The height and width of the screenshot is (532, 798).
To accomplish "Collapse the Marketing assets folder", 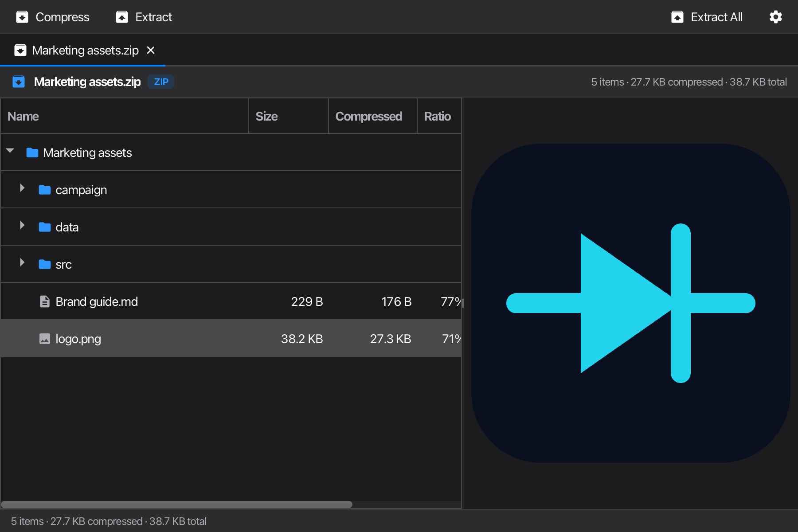I will pos(10,151).
